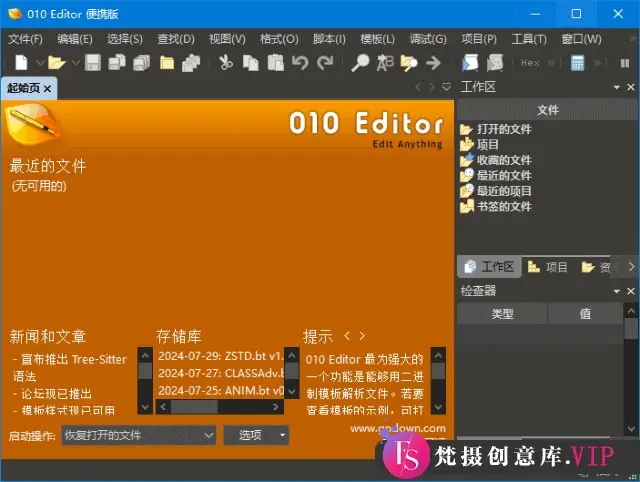Image resolution: width=640 pixels, height=482 pixels.
Task: Open the 宣布推出 Tree-Sitter 语法 news link
Action: [x=69, y=368]
